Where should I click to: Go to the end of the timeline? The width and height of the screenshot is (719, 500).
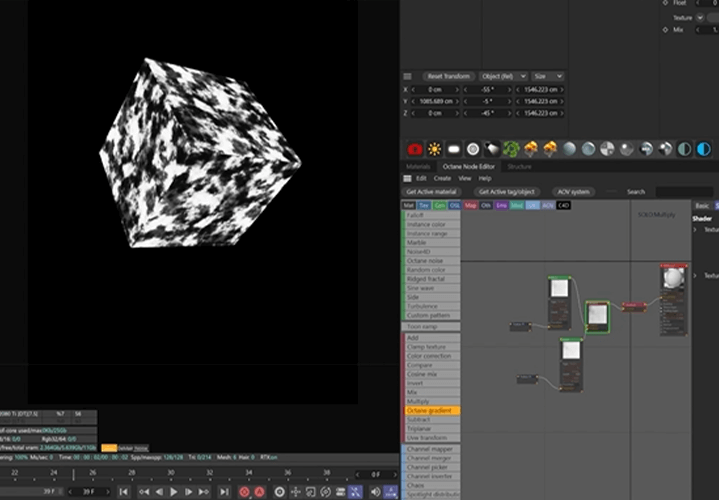[x=224, y=492]
